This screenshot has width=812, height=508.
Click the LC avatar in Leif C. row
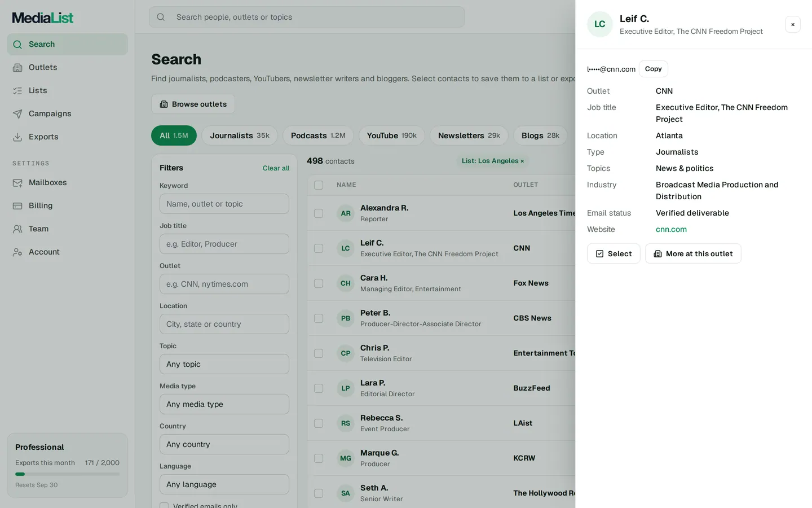pos(346,248)
